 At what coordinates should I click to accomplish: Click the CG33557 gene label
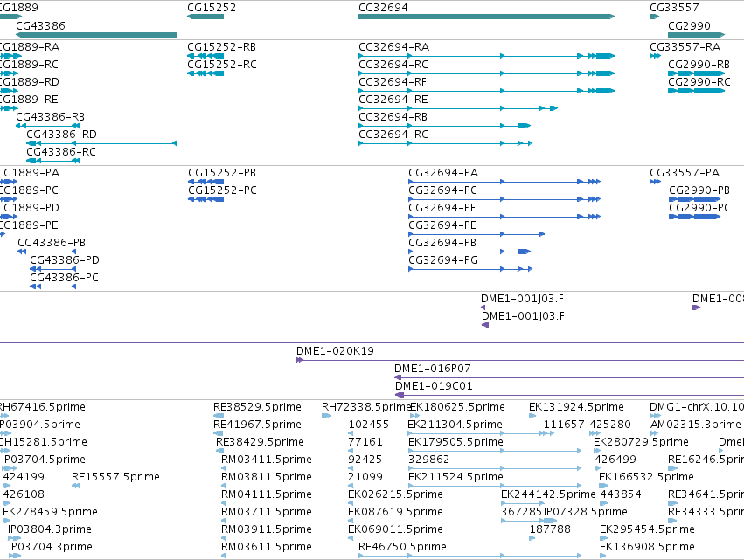pos(674,8)
